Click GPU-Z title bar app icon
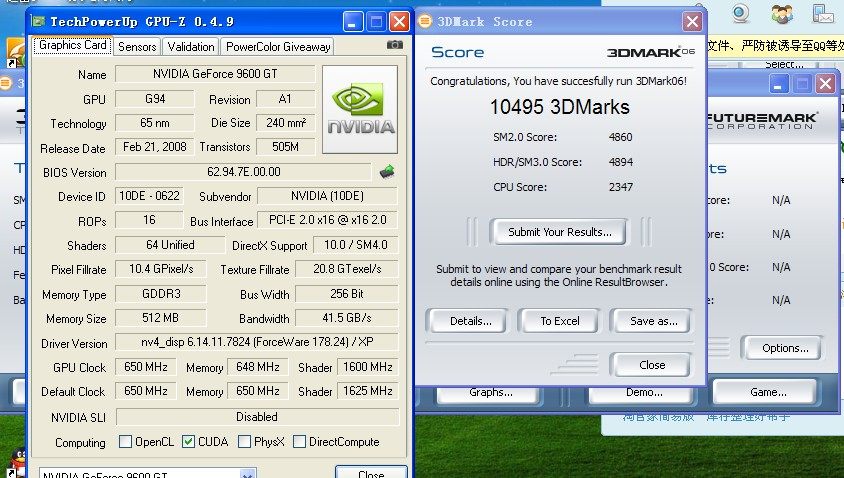The height and width of the screenshot is (478, 844). tap(37, 21)
